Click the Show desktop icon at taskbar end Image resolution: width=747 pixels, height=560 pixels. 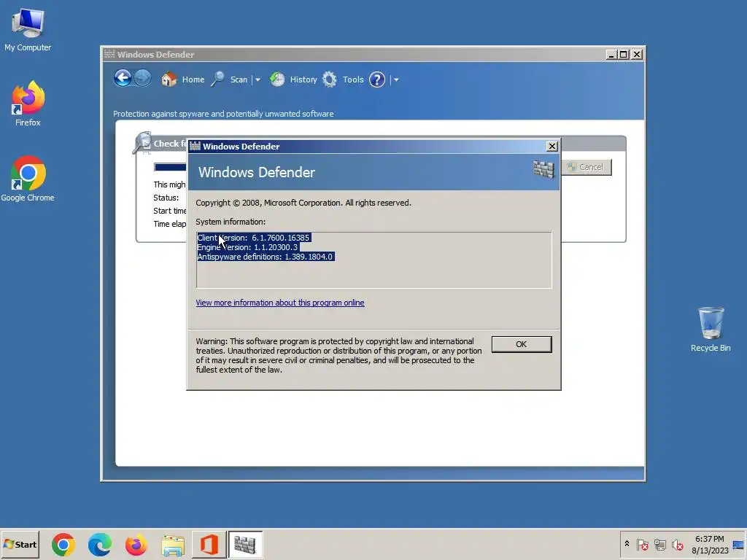[x=738, y=544]
